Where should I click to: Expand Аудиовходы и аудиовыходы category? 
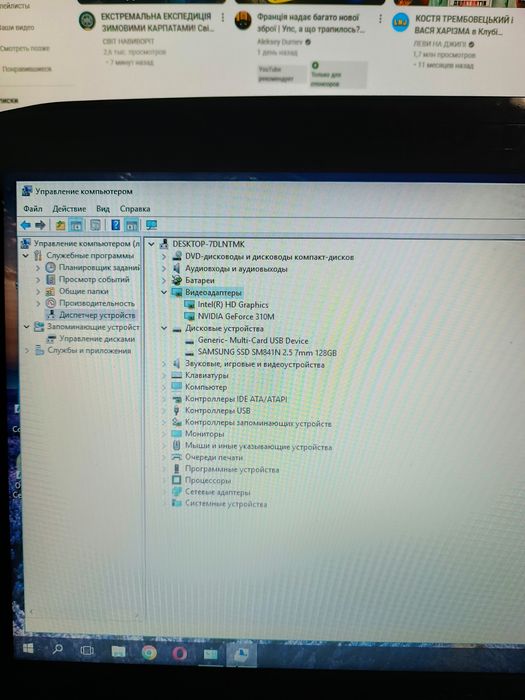click(164, 269)
